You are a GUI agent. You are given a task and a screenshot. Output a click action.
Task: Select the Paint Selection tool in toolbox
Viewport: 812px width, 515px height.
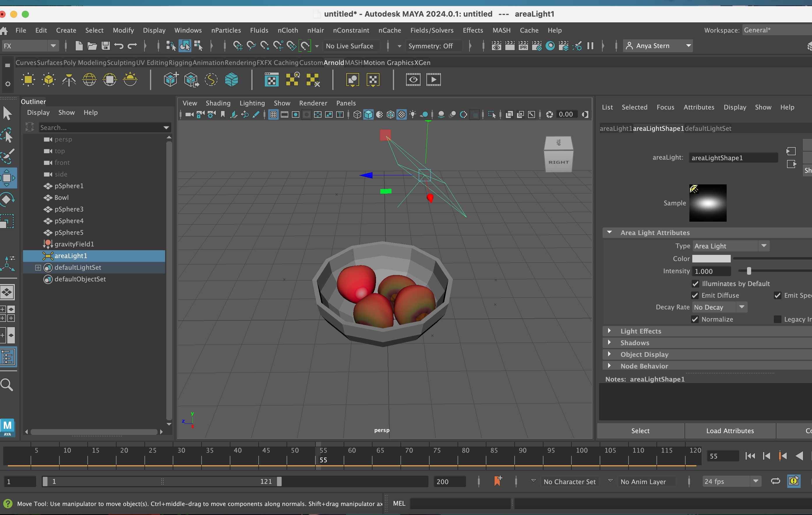tap(7, 156)
